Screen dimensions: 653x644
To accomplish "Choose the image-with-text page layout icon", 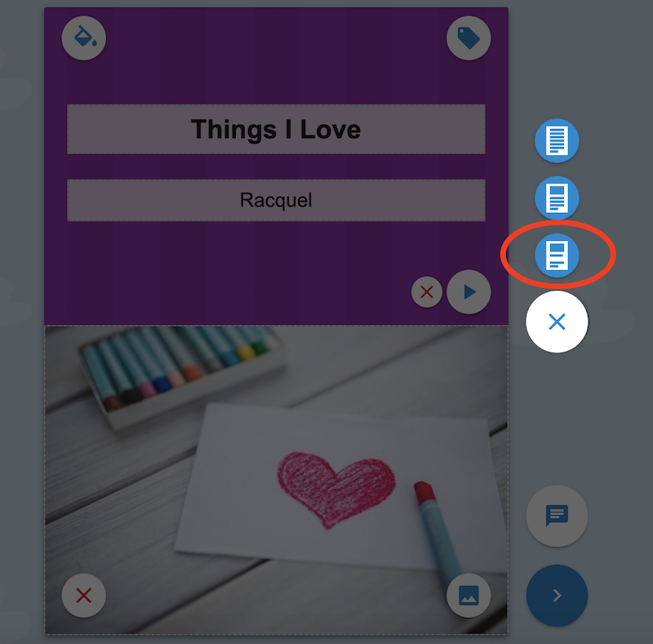I will click(x=557, y=198).
